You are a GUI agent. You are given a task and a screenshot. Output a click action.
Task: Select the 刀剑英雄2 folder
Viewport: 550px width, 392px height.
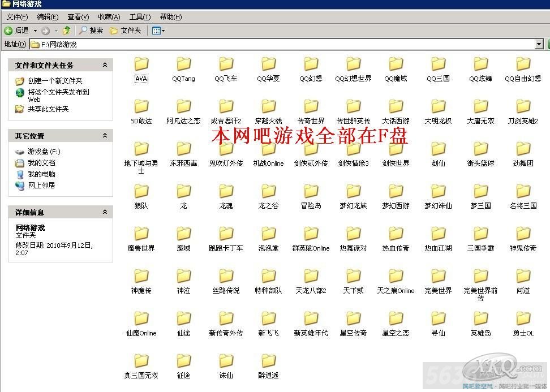click(523, 112)
